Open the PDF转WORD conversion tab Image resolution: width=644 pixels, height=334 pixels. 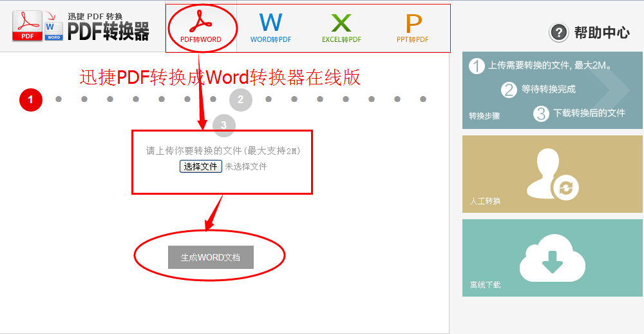pyautogui.click(x=201, y=28)
